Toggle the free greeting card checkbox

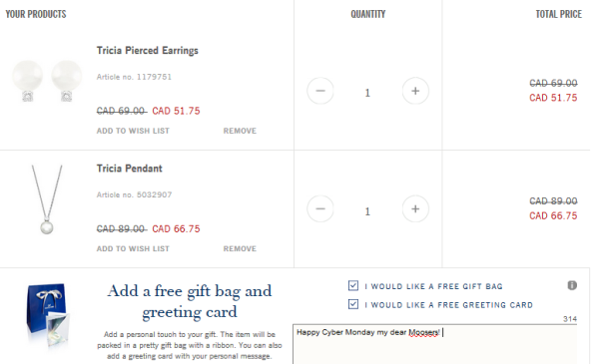tap(353, 304)
